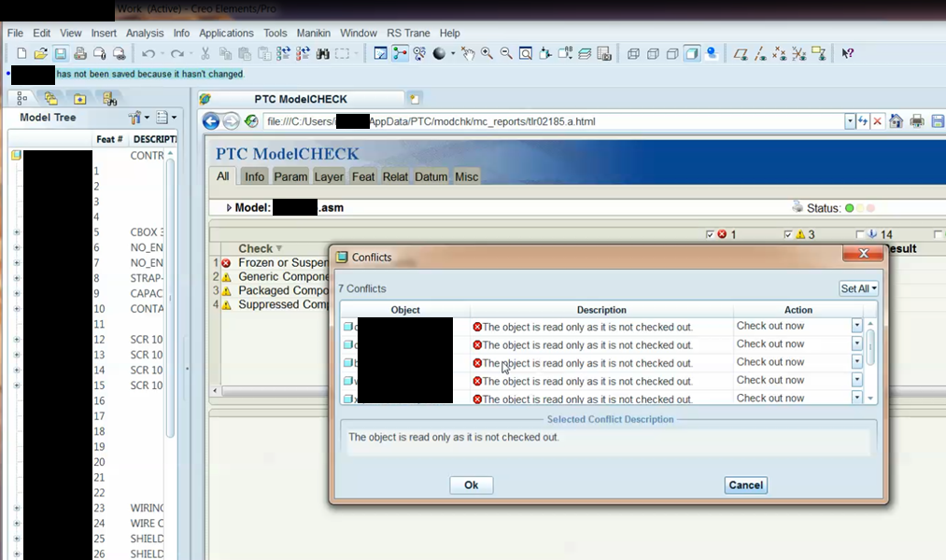Open the second row's action dropdown in Conflicts
Viewport: 946px width, 560px height.
tap(856, 343)
